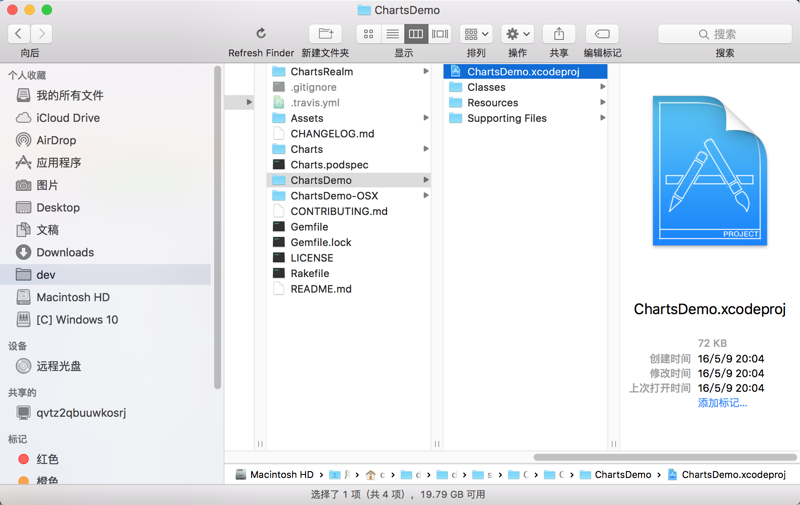Click ChartsDemo folder in path bar
Screen dimensions: 800x505
[616, 475]
